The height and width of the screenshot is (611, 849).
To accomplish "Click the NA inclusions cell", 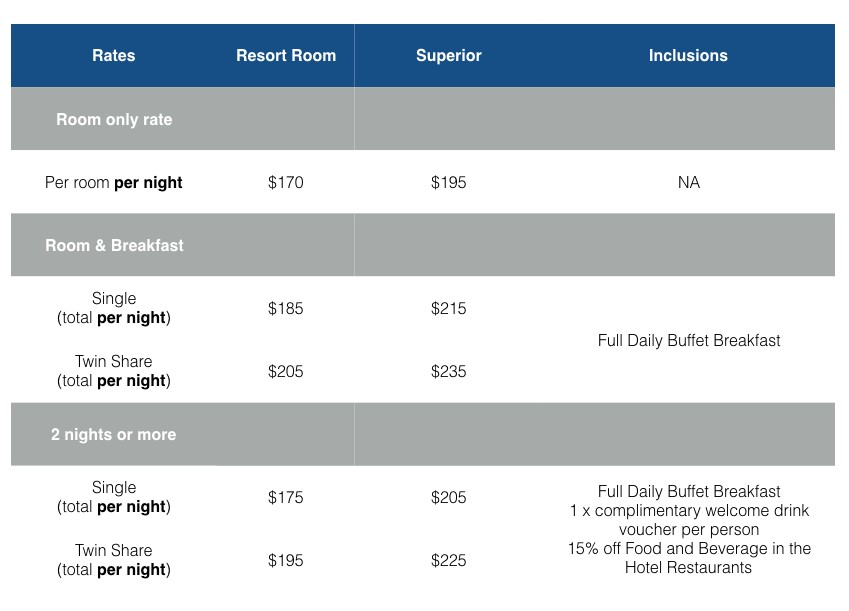I will [688, 183].
